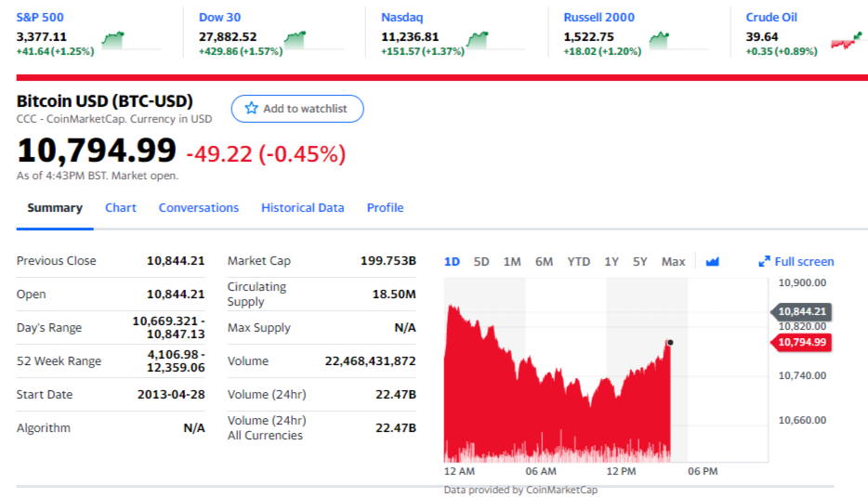Click the S&P 500 value 3,377.11
The image size is (868, 497).
click(42, 37)
